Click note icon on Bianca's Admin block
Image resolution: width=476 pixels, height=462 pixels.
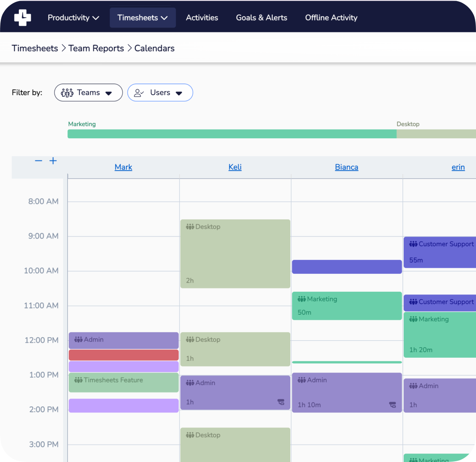[x=393, y=405]
